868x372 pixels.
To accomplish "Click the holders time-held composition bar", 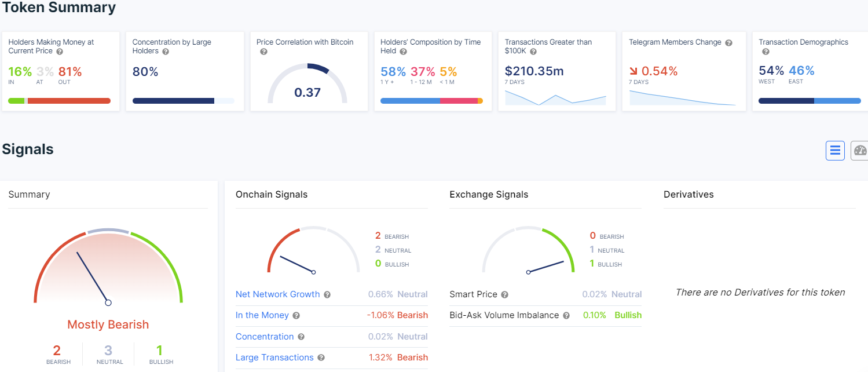I will pyautogui.click(x=431, y=101).
